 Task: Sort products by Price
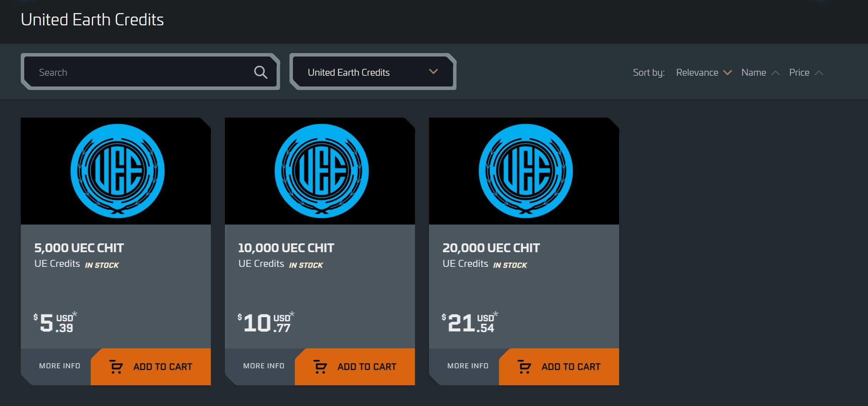(799, 73)
